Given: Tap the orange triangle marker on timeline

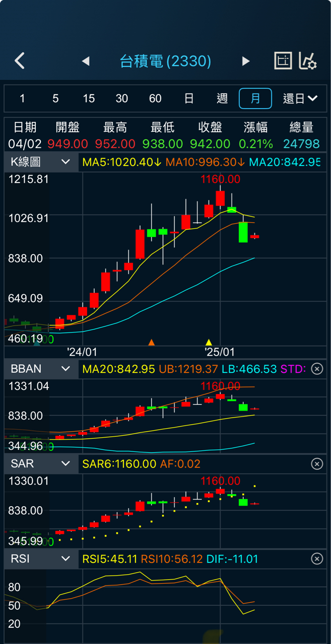Looking at the screenshot, I should click(x=151, y=343).
